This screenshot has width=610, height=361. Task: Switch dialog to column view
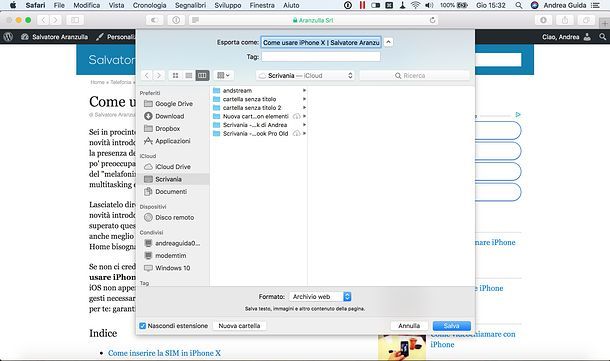pos(202,75)
